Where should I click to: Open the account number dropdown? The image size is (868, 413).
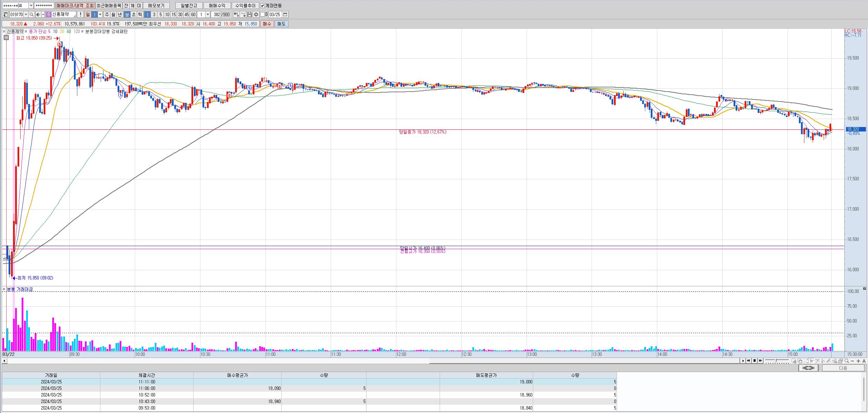tap(31, 6)
